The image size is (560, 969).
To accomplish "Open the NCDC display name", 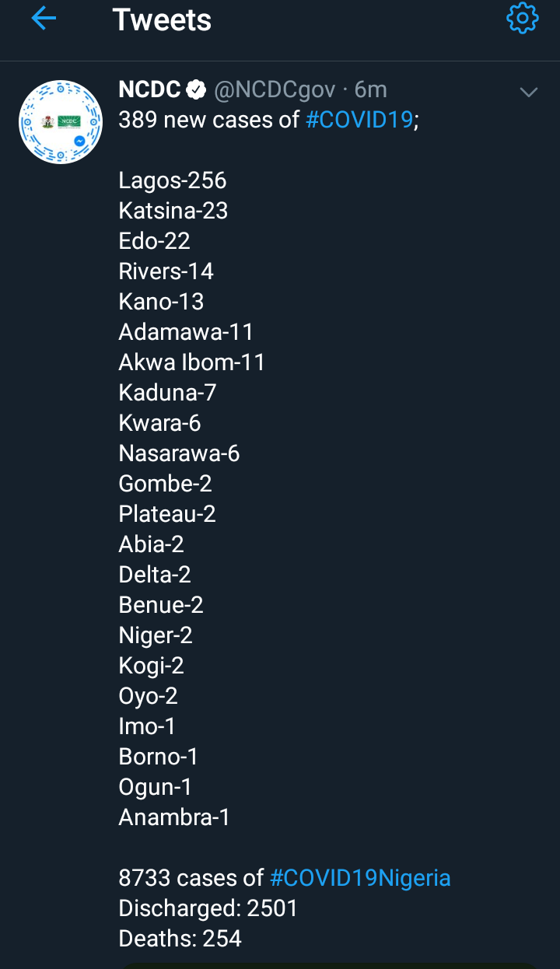I will (x=149, y=90).
